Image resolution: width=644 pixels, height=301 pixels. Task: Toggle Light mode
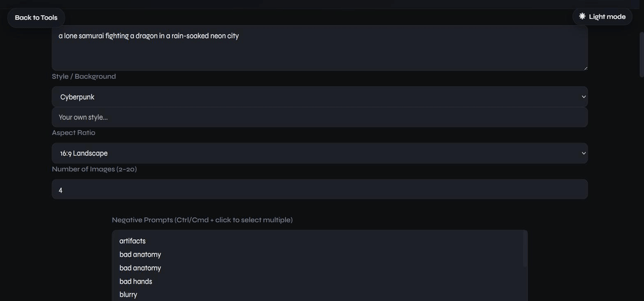pyautogui.click(x=602, y=17)
